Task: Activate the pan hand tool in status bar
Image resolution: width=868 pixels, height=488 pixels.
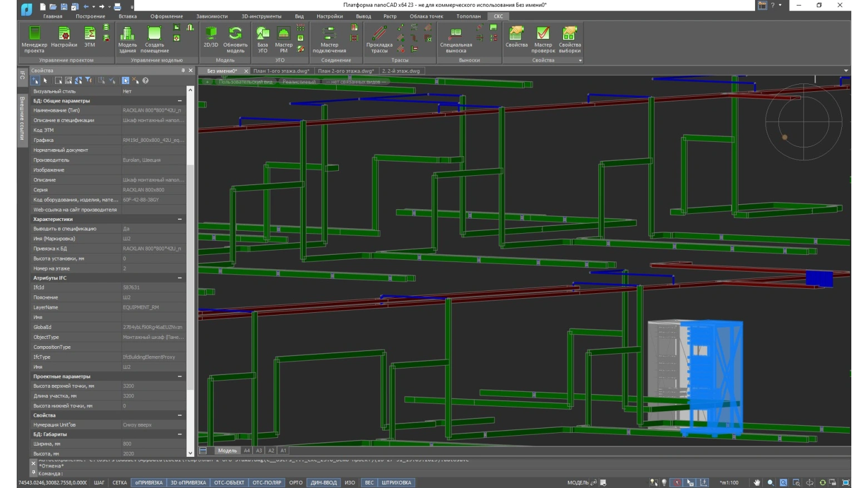Action: 757,482
